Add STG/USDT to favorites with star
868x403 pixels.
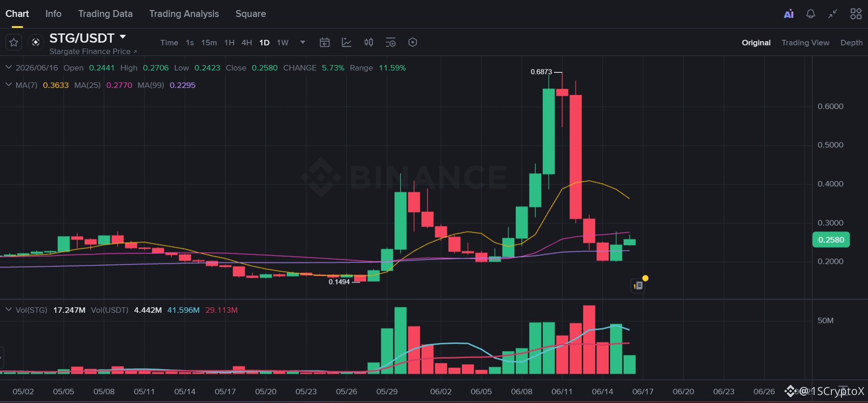pos(14,43)
